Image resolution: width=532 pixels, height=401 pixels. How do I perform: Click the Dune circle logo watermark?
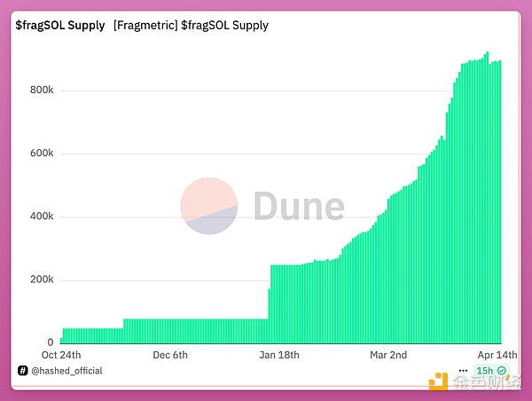tap(209, 206)
